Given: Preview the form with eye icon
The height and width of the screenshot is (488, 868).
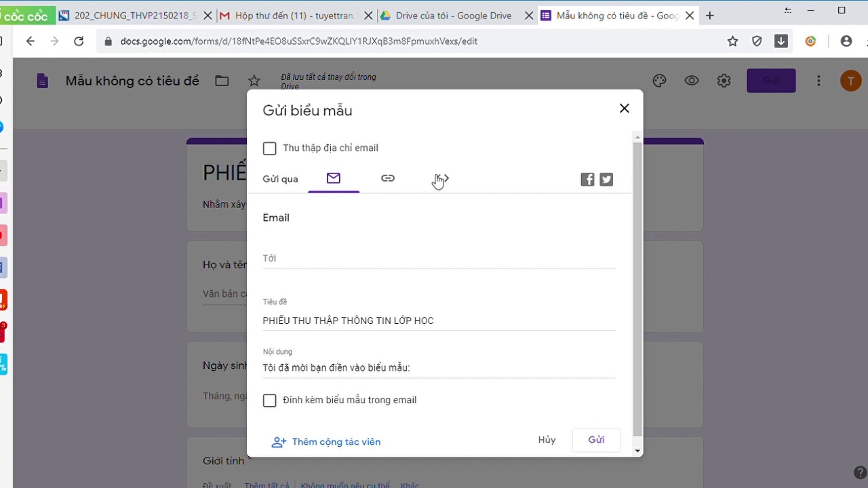Looking at the screenshot, I should 692,81.
